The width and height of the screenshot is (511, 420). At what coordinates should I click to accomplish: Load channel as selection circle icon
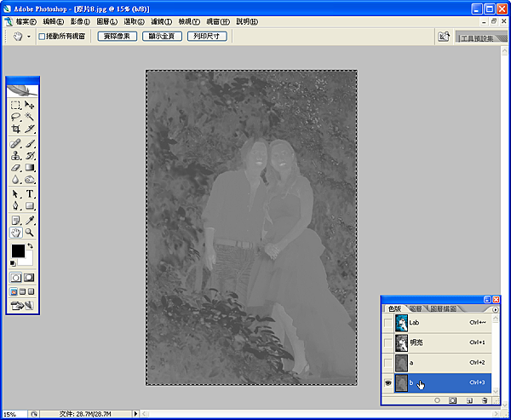(x=438, y=400)
